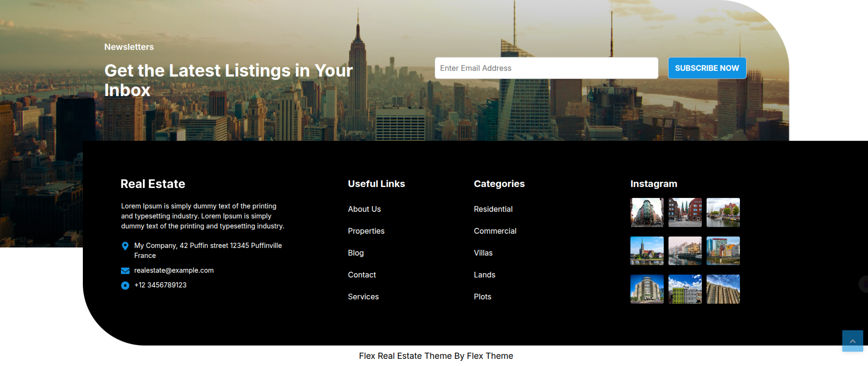Screen dimensions: 868x366
Task: Click the realestate@example.com email address
Action: [x=174, y=270]
